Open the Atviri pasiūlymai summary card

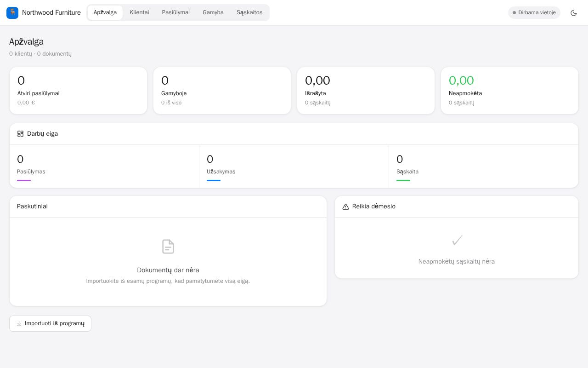(78, 91)
